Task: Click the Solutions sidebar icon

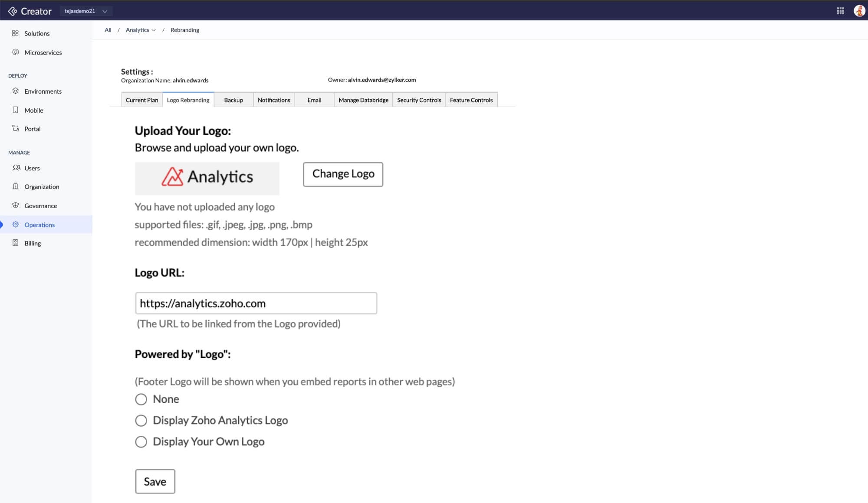Action: point(16,33)
